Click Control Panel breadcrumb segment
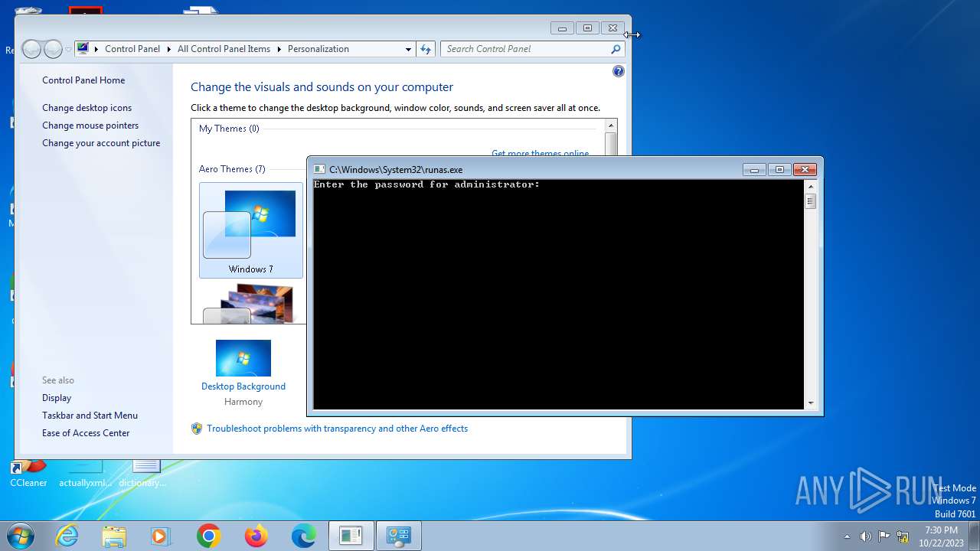980x551 pixels. tap(132, 49)
